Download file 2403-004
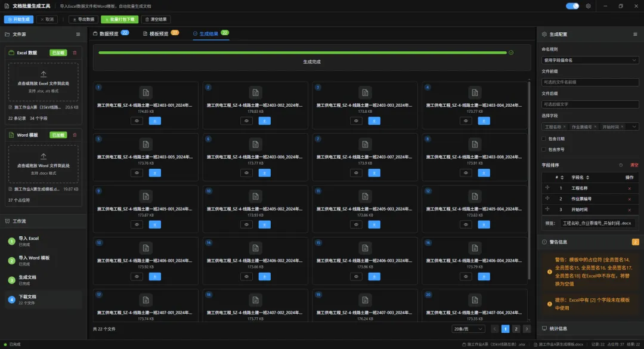This screenshot has height=349, width=644. click(x=484, y=121)
